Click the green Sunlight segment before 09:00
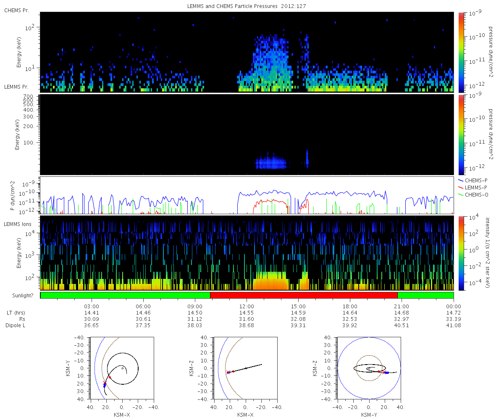 click(125, 295)
